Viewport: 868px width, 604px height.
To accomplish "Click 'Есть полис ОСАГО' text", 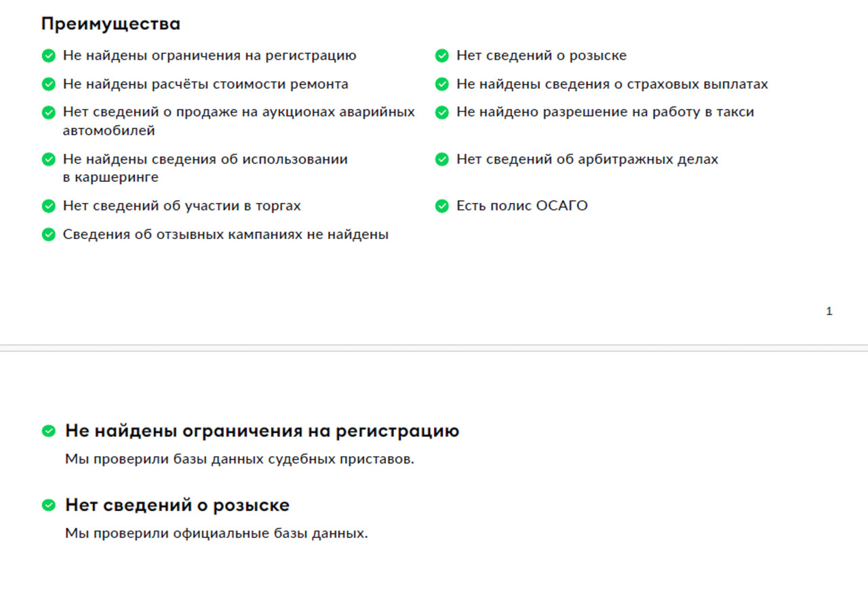I will [x=521, y=206].
